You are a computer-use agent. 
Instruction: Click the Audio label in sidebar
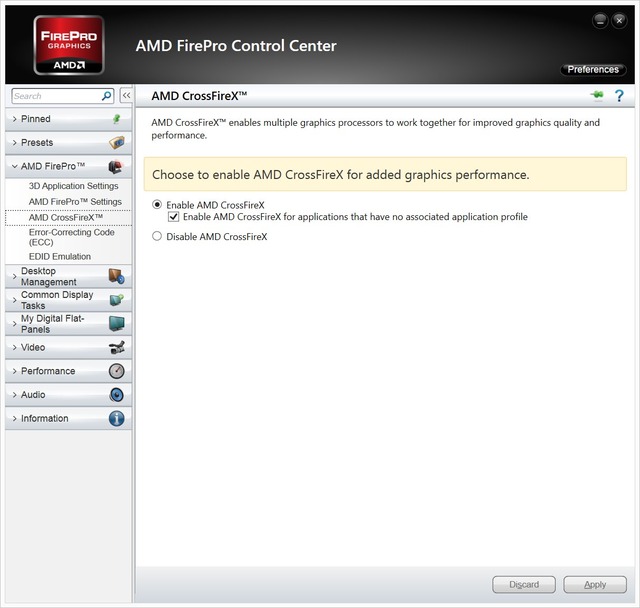[x=33, y=395]
